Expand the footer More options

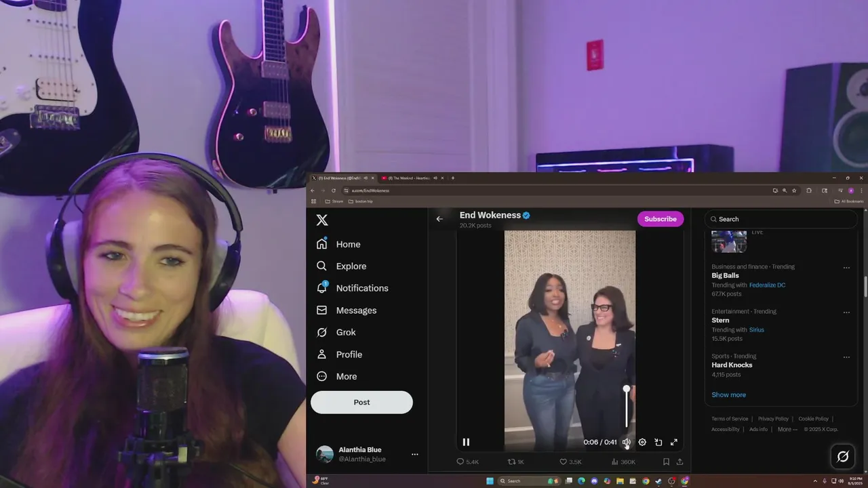[787, 429]
